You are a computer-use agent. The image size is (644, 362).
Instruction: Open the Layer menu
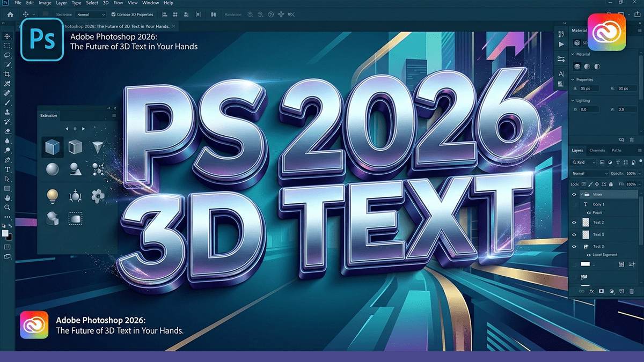coord(62,3)
